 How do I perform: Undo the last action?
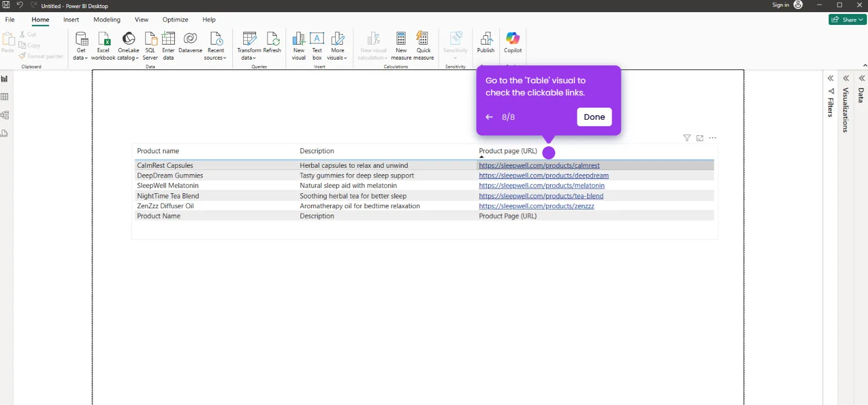point(20,5)
